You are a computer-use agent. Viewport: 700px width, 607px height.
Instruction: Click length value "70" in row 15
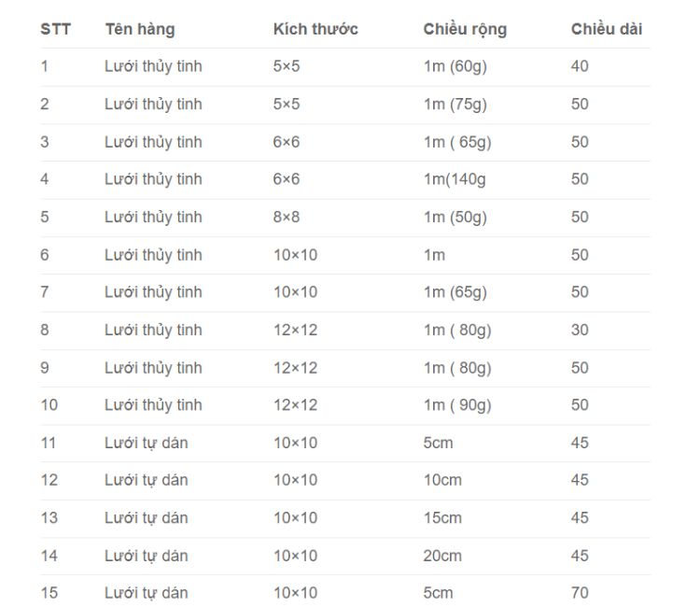point(580,593)
